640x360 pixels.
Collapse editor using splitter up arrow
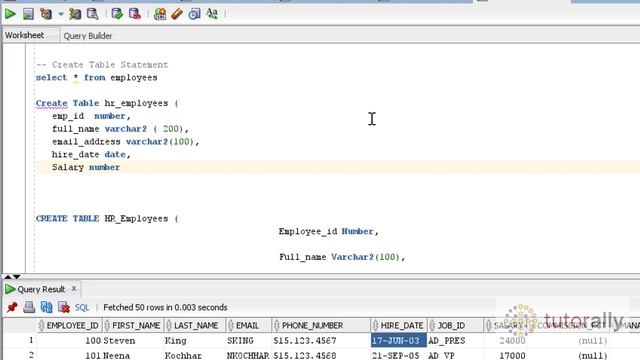[8, 277]
